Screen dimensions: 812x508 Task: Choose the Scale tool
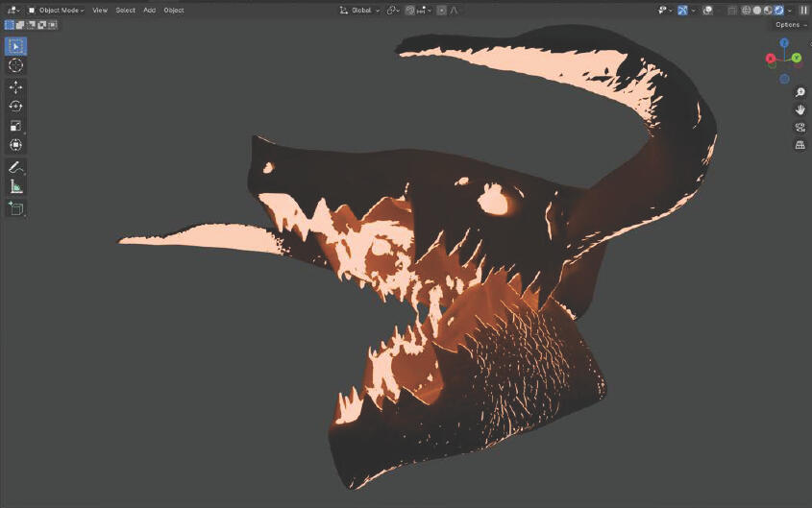coord(15,126)
